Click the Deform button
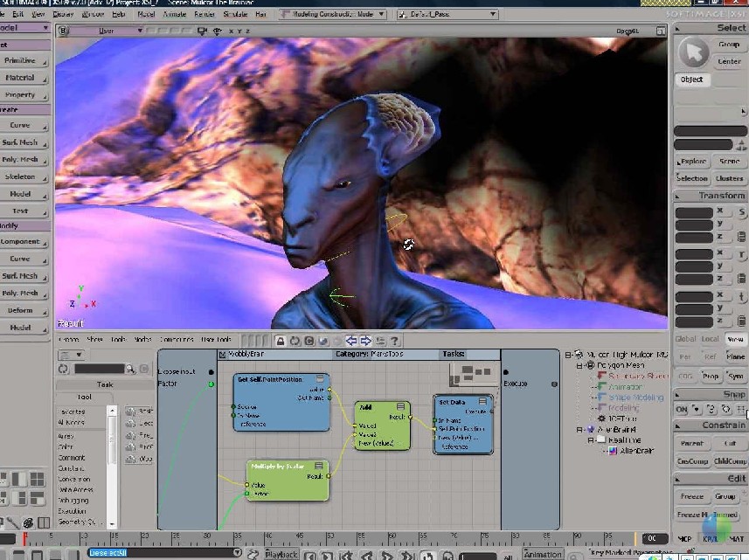This screenshot has height=560, width=749. (24, 310)
